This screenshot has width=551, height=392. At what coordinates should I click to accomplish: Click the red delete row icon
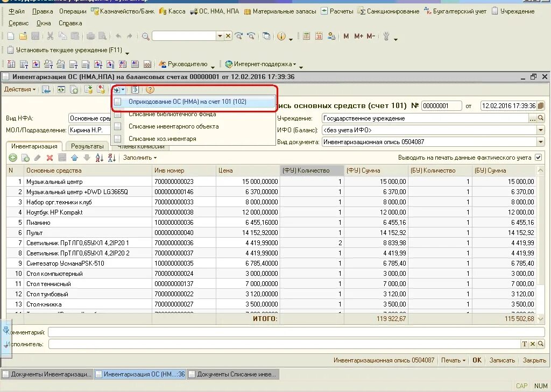(x=50, y=158)
